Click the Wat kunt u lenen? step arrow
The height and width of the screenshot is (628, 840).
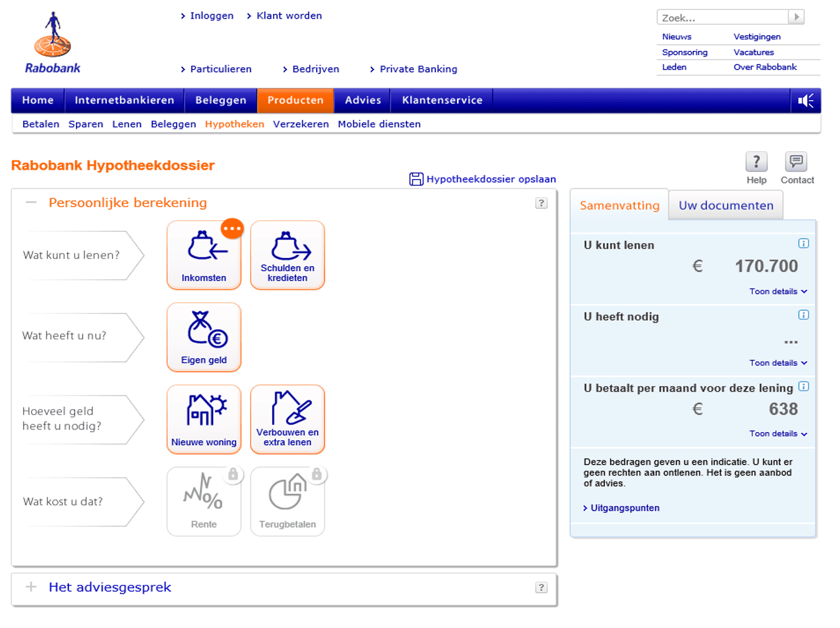pos(83,255)
